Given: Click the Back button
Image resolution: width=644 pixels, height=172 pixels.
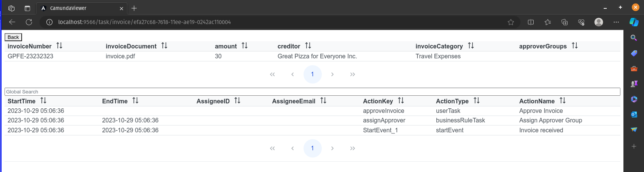Looking at the screenshot, I should tap(13, 37).
